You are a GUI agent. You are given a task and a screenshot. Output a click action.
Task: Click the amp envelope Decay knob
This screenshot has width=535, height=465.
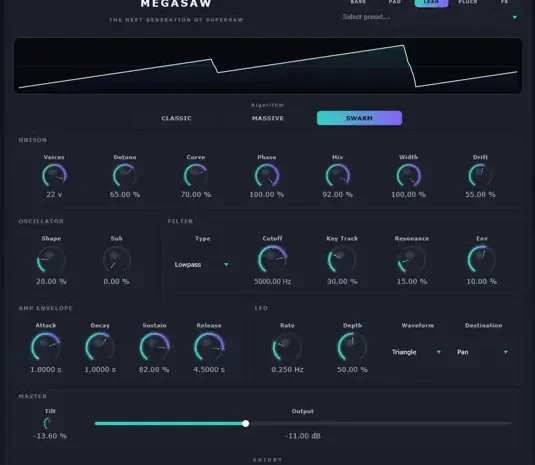pyautogui.click(x=100, y=347)
